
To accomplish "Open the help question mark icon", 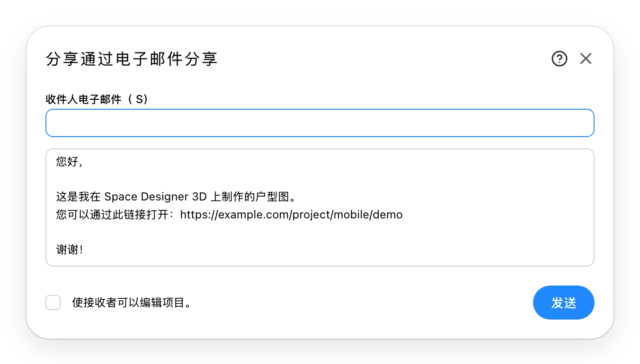I will coord(560,59).
